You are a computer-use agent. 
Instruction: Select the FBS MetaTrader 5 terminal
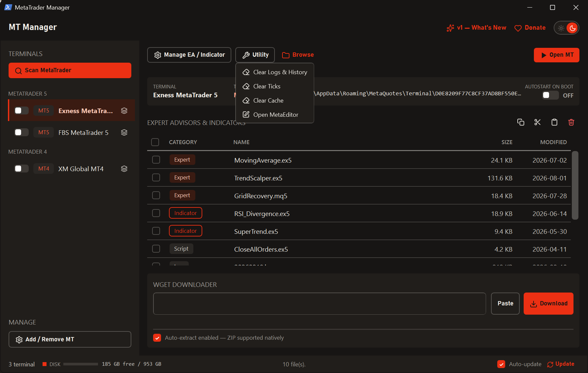click(x=72, y=132)
